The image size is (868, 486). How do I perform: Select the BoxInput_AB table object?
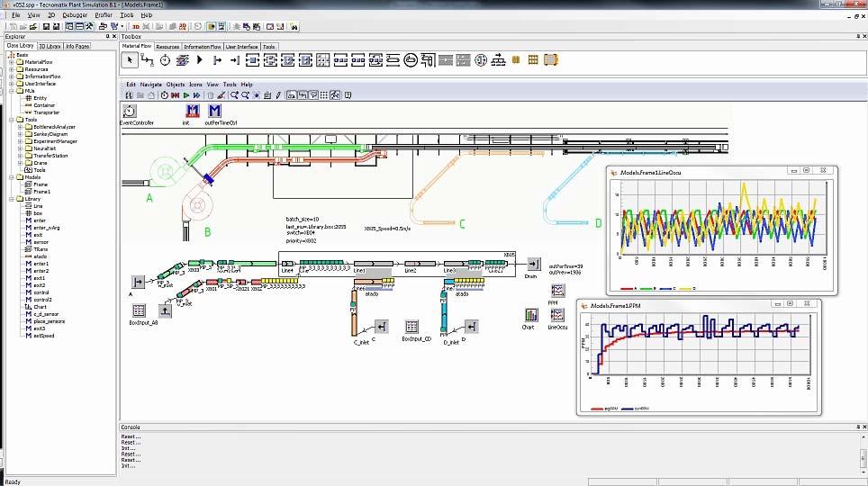(139, 310)
